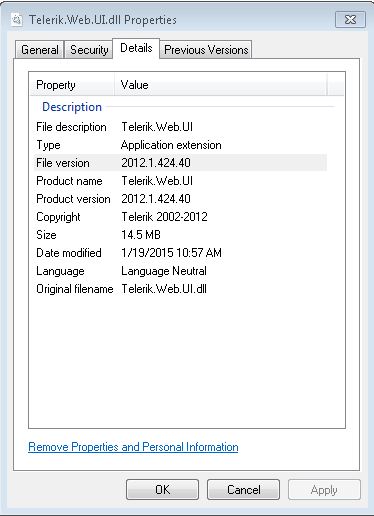Go to the Previous Versions tab
Screen dimensions: 374x516
206,50
